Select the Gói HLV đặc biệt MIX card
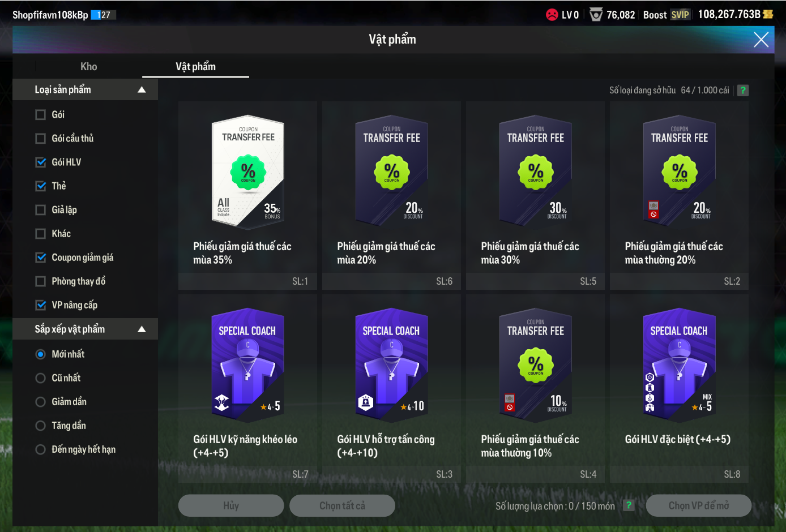 point(679,388)
